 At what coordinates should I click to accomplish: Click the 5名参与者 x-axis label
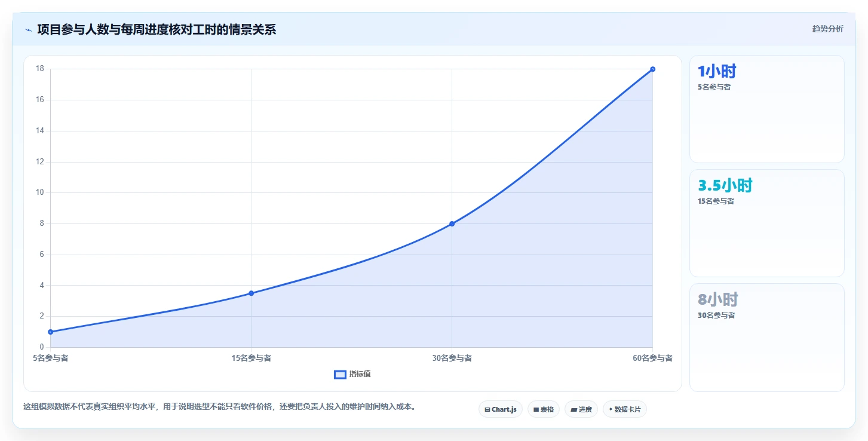(51, 358)
